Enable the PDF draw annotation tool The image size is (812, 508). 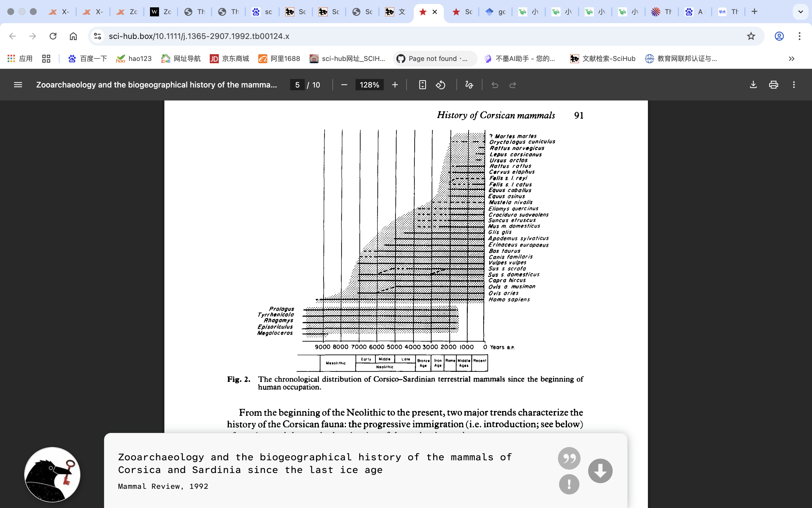tap(469, 85)
